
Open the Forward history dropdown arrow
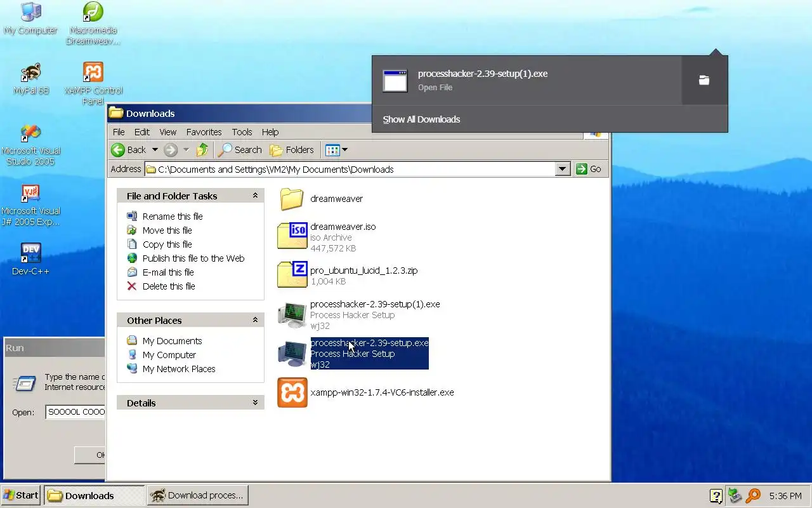186,150
